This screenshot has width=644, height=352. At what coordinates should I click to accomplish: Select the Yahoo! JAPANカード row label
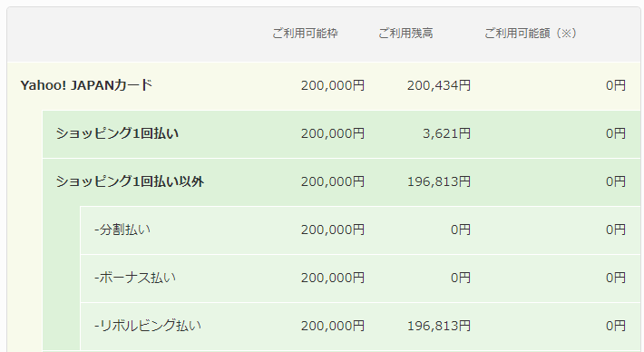click(x=86, y=85)
